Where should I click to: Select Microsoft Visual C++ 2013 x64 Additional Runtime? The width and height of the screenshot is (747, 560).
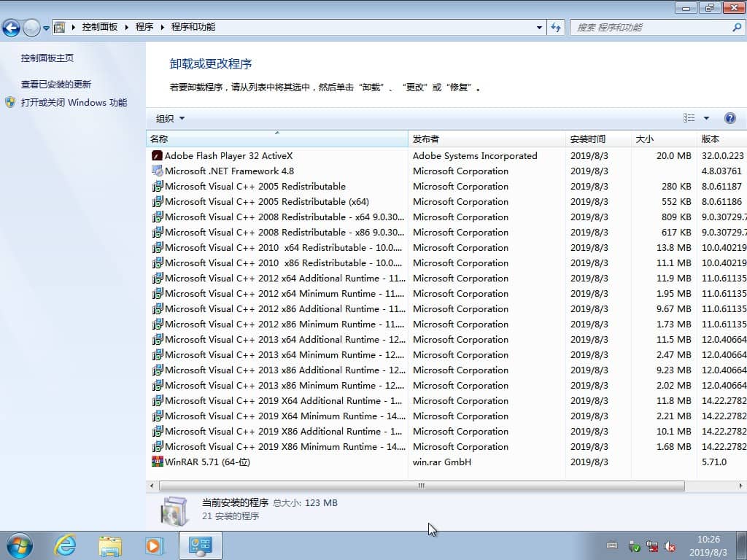click(x=285, y=340)
